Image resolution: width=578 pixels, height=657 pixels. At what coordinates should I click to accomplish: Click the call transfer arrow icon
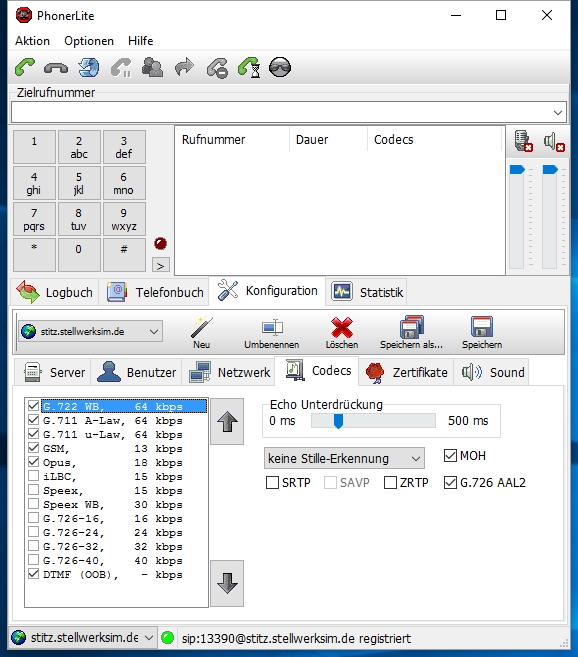coord(184,67)
